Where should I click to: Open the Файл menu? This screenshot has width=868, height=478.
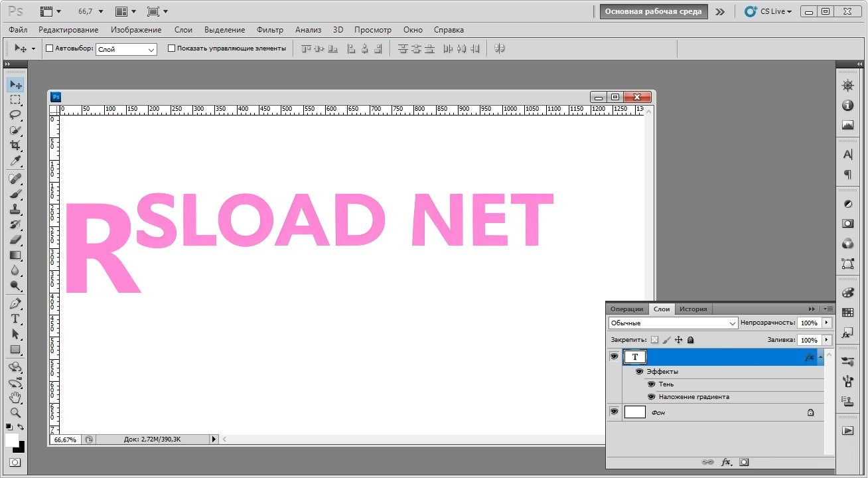[18, 30]
